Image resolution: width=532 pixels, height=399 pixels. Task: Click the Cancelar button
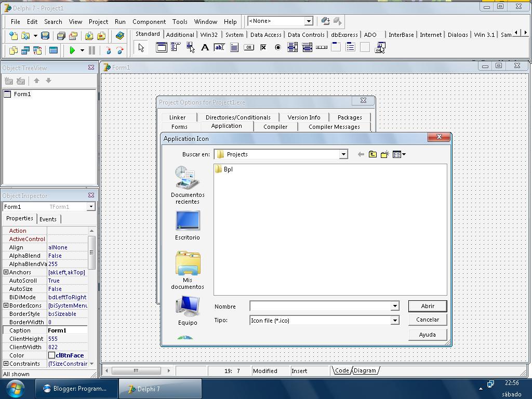428,320
